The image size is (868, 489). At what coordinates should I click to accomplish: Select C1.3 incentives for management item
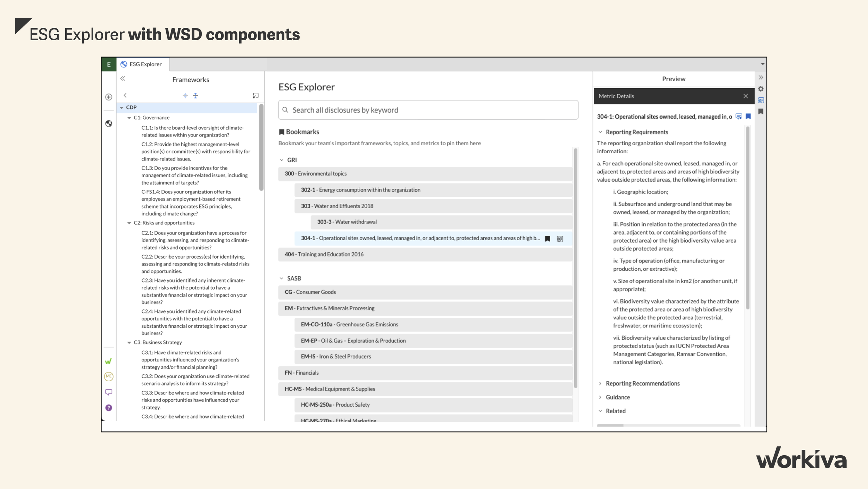pyautogui.click(x=194, y=175)
